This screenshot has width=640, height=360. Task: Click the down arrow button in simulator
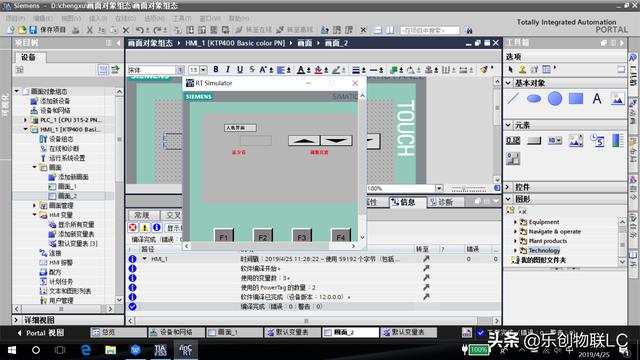336,141
